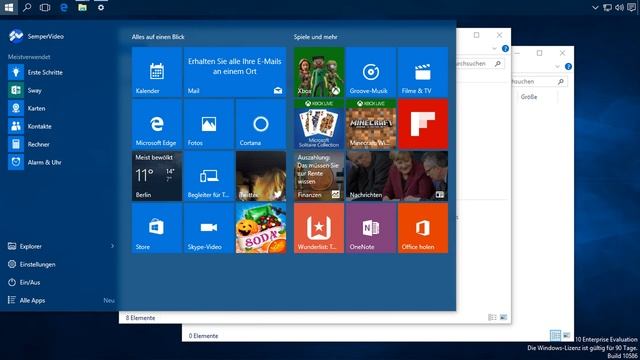Open help icon in front Explorer window
Screen dimensions: 640x360
pos(505,49)
